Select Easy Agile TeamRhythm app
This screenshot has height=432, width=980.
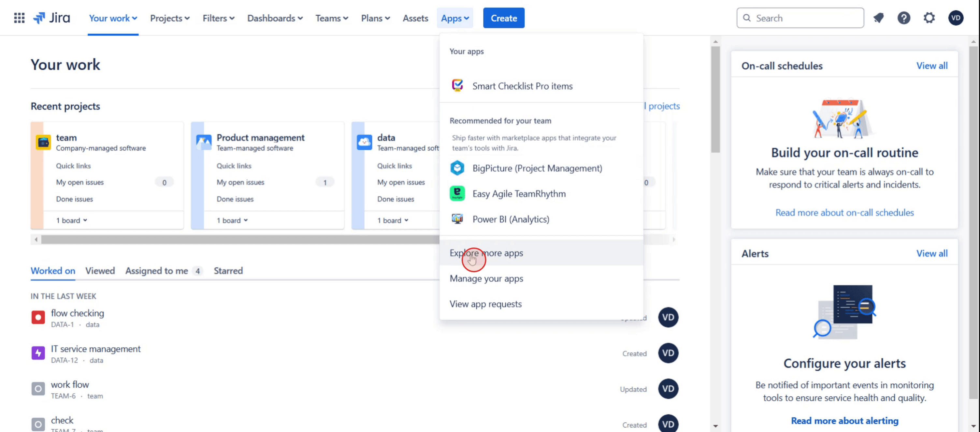coord(519,194)
